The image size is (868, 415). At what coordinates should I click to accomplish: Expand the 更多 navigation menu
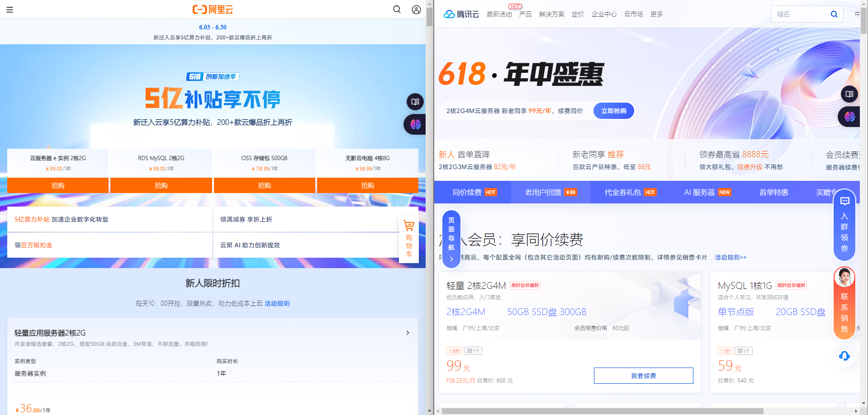(656, 14)
